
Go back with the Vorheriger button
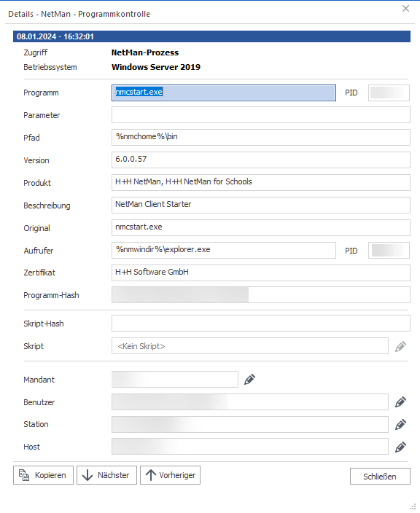(x=170, y=475)
